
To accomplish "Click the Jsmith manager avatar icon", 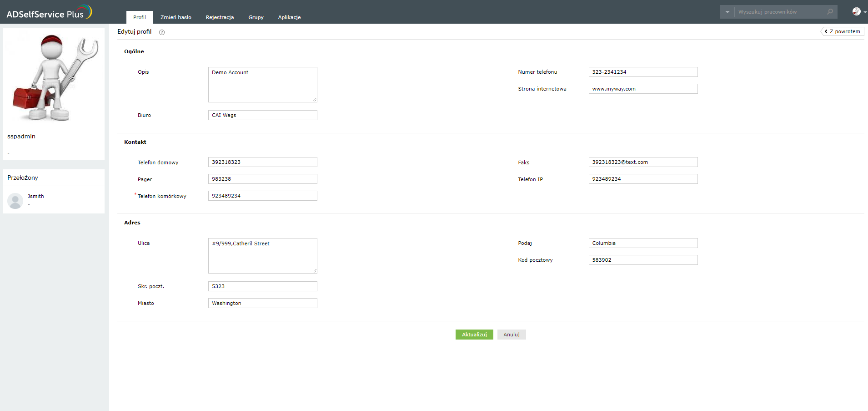I will [15, 201].
